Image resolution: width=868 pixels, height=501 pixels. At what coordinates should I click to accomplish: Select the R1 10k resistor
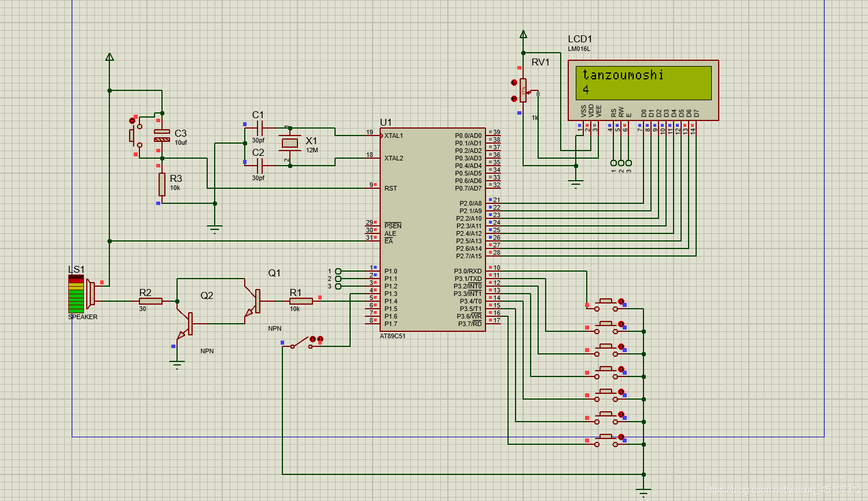pyautogui.click(x=301, y=301)
